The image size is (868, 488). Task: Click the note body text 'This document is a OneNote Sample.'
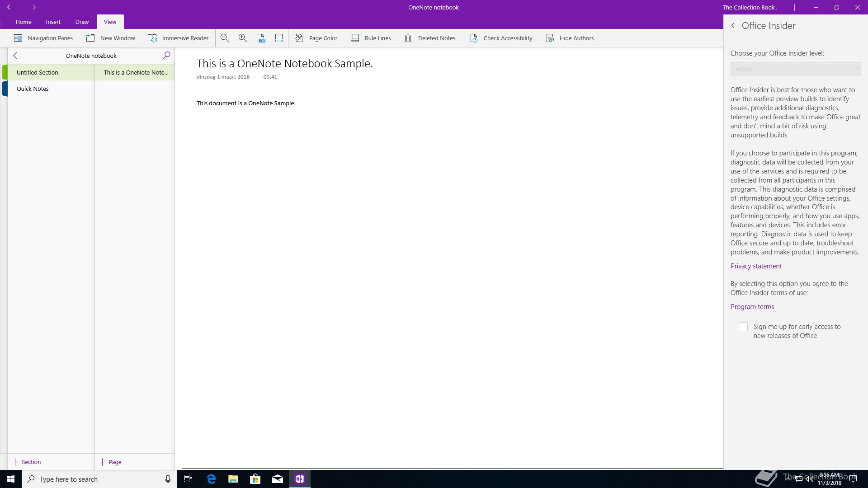coord(246,103)
